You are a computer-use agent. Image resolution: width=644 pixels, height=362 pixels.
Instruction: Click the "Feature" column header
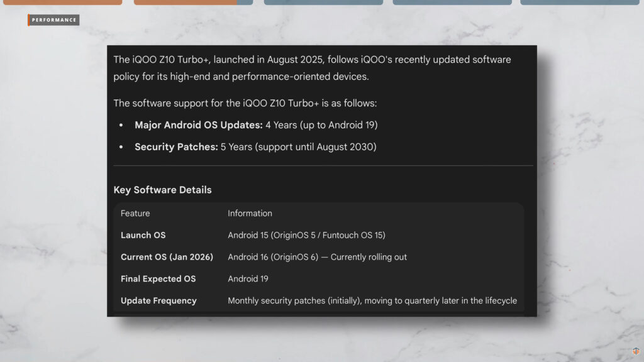point(135,214)
